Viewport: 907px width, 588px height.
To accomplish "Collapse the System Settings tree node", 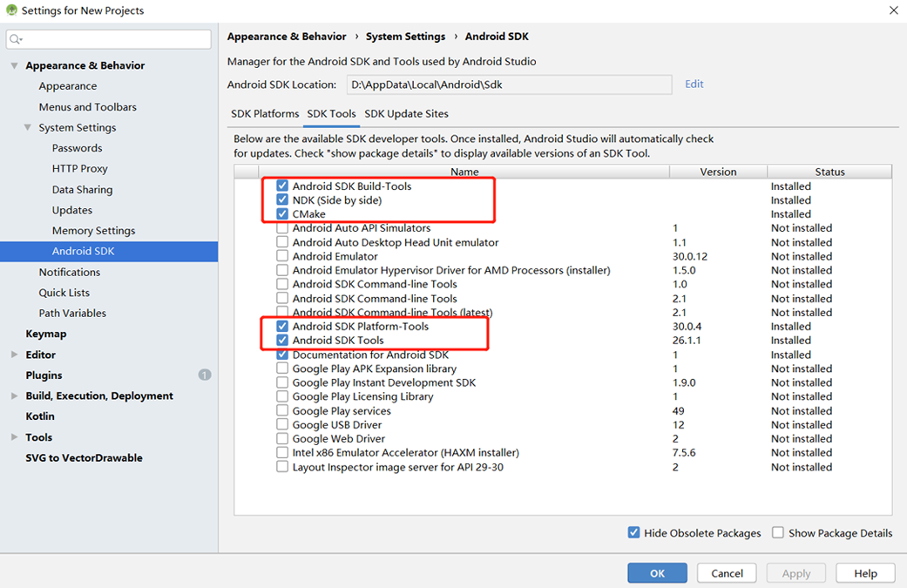I will [27, 128].
